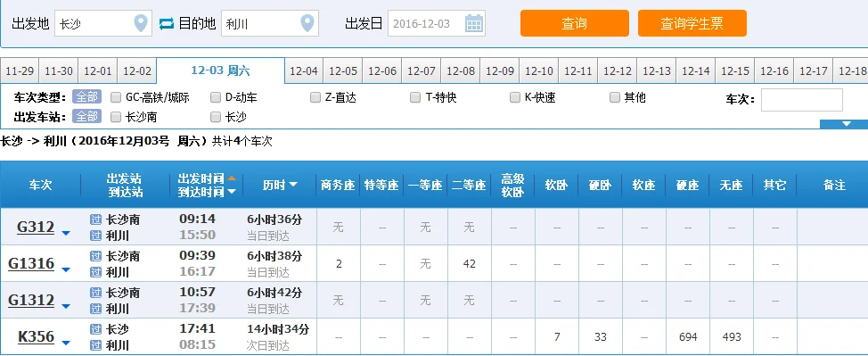Click K356 硬座 availability 694

687,337
